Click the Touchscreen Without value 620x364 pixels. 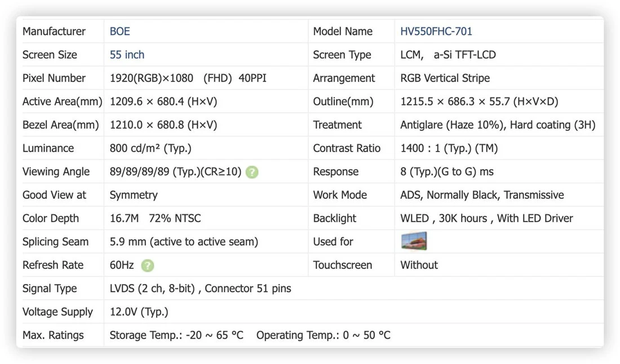[x=419, y=265]
